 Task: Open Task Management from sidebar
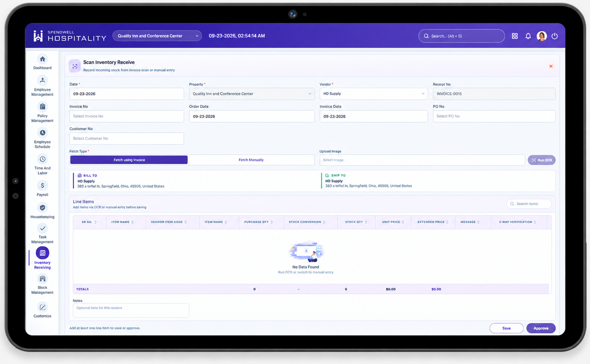pos(42,234)
